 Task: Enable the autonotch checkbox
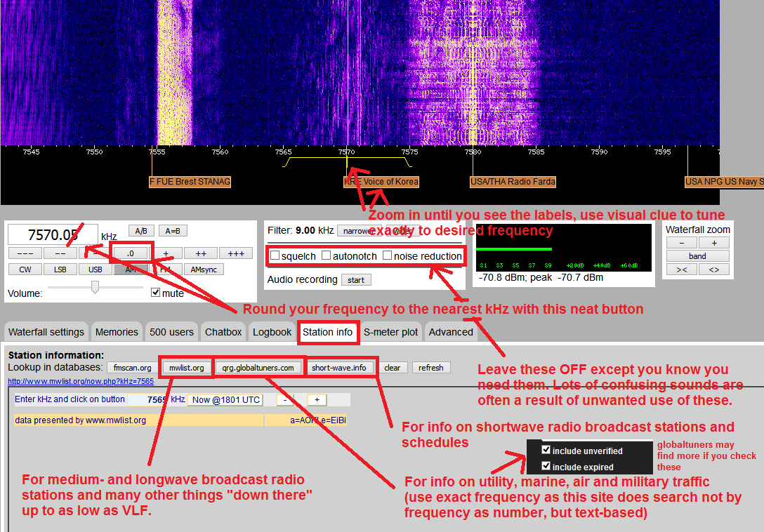pyautogui.click(x=327, y=255)
